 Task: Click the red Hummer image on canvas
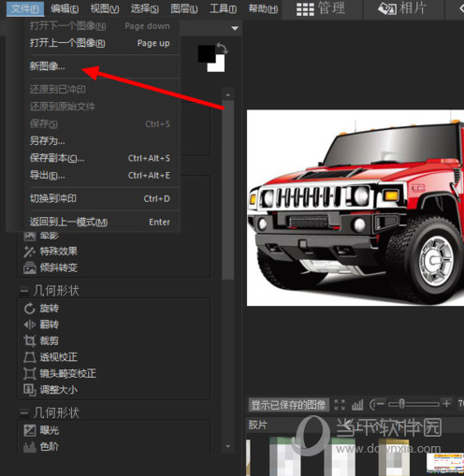click(x=355, y=208)
